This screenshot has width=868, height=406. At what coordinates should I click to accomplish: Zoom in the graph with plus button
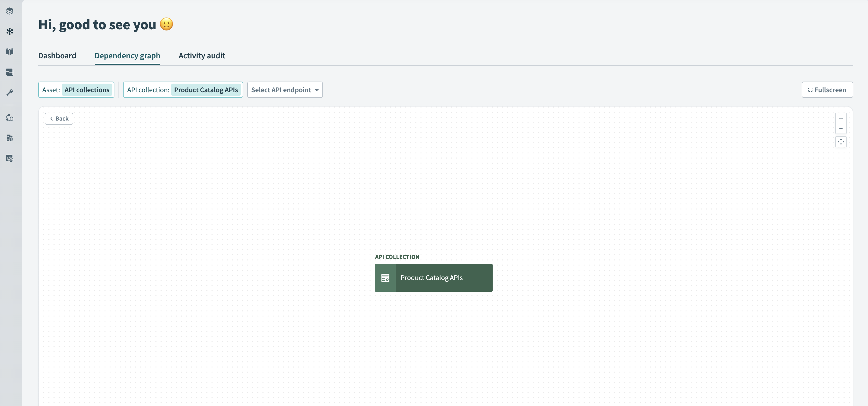coord(841,118)
